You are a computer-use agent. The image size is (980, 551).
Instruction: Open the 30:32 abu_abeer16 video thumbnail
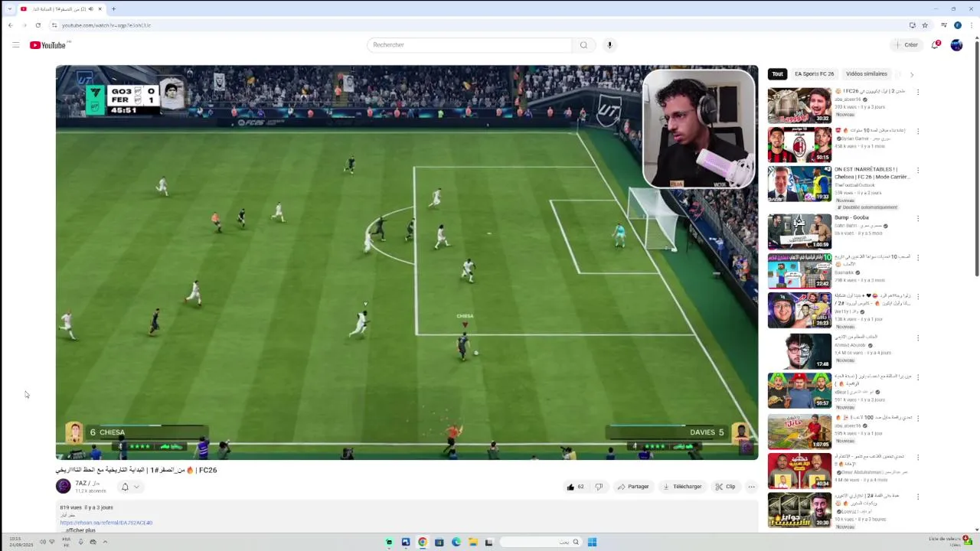pyautogui.click(x=799, y=105)
